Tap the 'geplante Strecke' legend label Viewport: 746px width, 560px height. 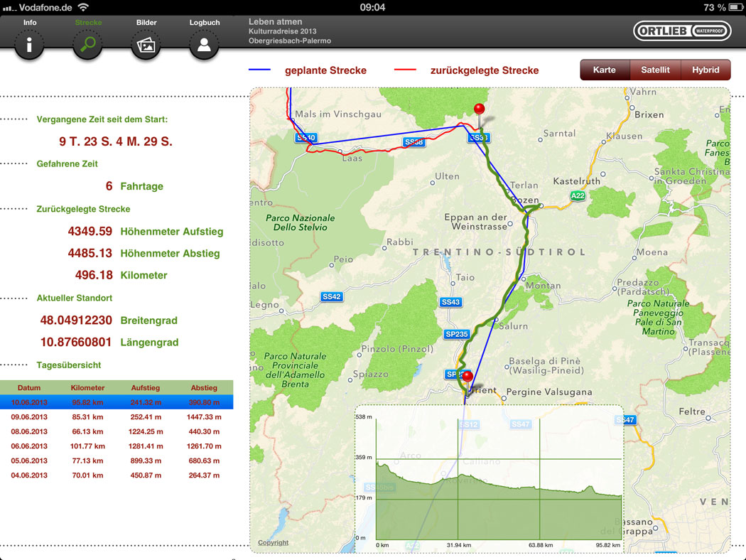[x=325, y=70]
